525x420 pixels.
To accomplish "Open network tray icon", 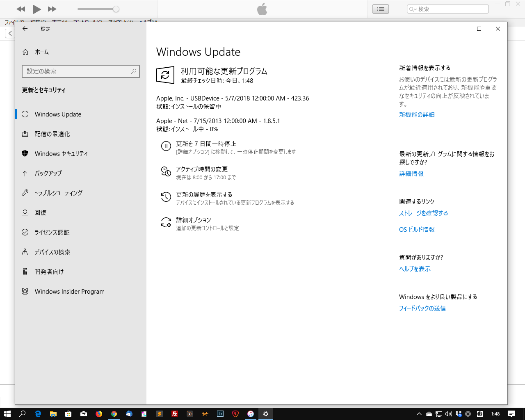I will pos(438,414).
